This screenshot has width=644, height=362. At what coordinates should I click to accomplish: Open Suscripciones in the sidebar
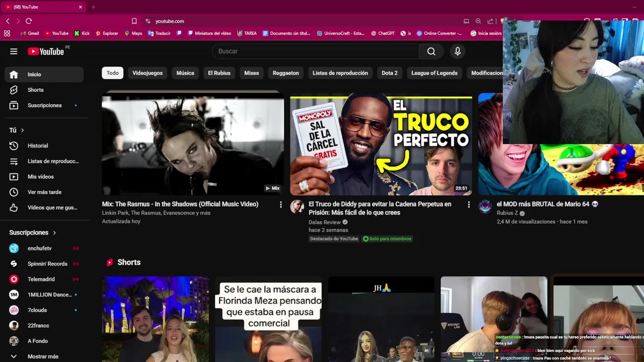pos(44,105)
